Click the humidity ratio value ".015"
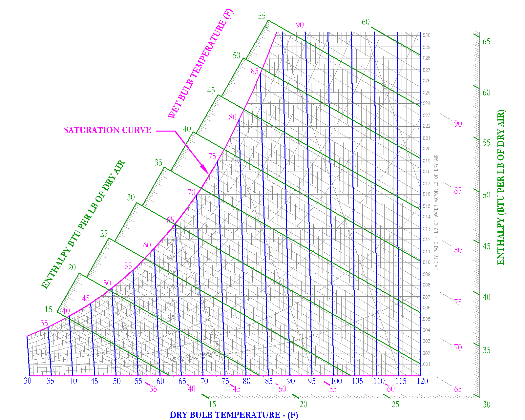Viewport: 525px width, 420px height. pyautogui.click(x=426, y=206)
